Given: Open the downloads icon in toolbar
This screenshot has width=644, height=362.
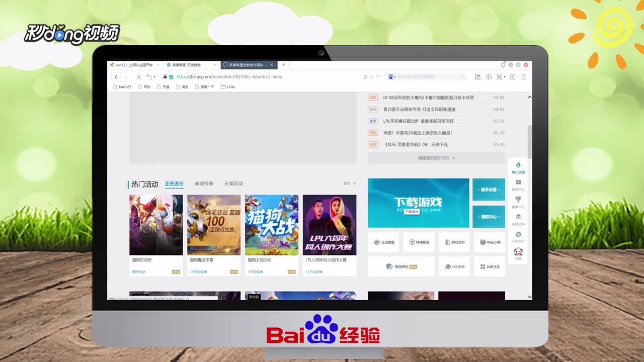Looking at the screenshot, I should tap(513, 77).
